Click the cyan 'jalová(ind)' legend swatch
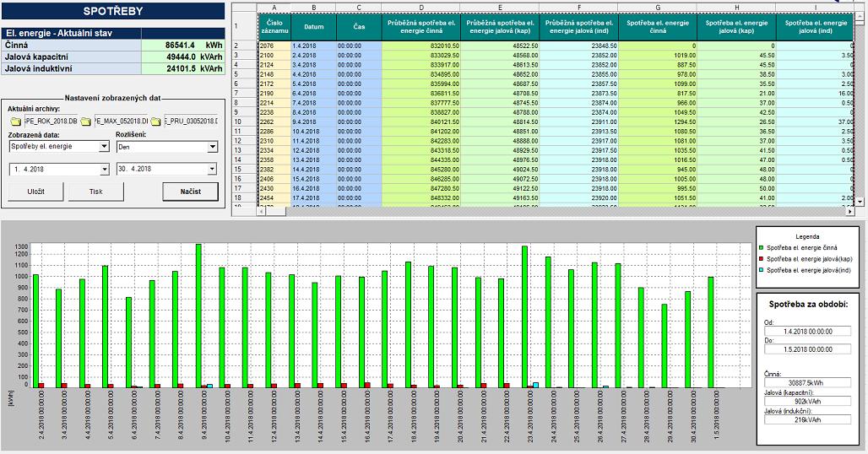Image resolution: width=868 pixels, height=454 pixels. 760,268
